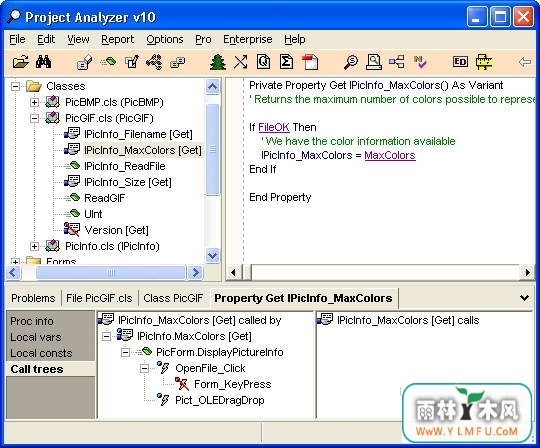Screen dimensions: 540x448
Task: Switch to the File PicGIF.cls tab
Action: click(x=99, y=298)
